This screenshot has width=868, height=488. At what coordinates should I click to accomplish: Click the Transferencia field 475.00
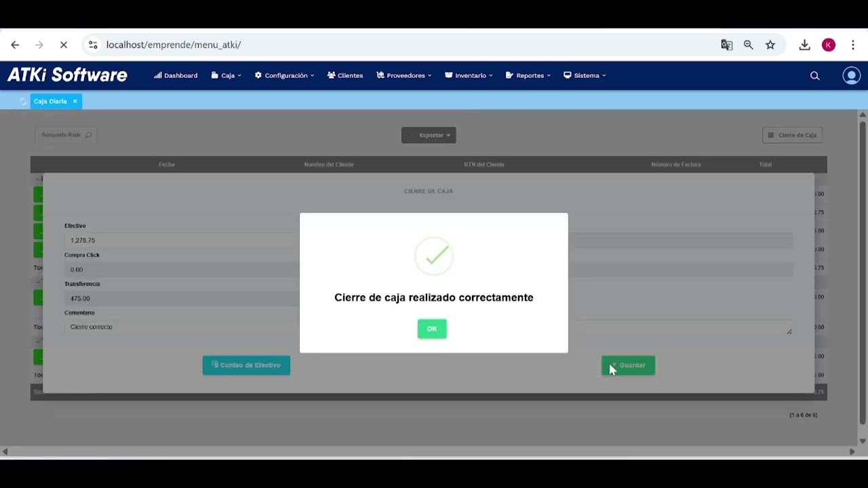coord(182,298)
